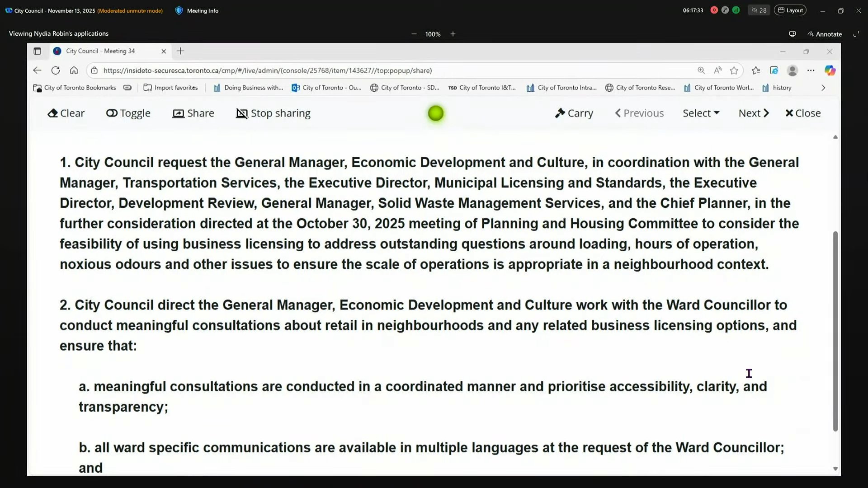Zoom in with the plus button
This screenshot has height=488, width=868.
(453, 34)
